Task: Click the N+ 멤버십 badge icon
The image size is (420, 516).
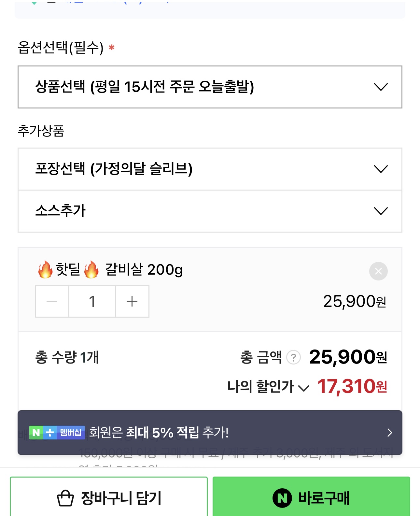Action: [57, 433]
